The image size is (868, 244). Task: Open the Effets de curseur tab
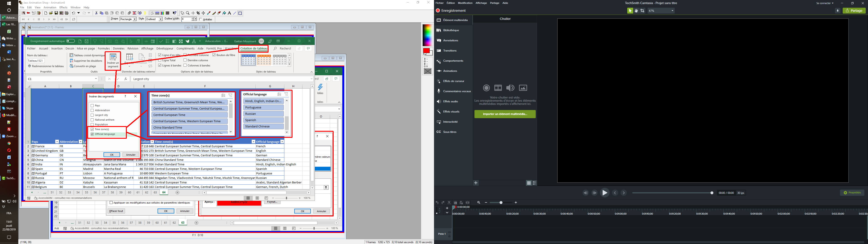tap(453, 81)
